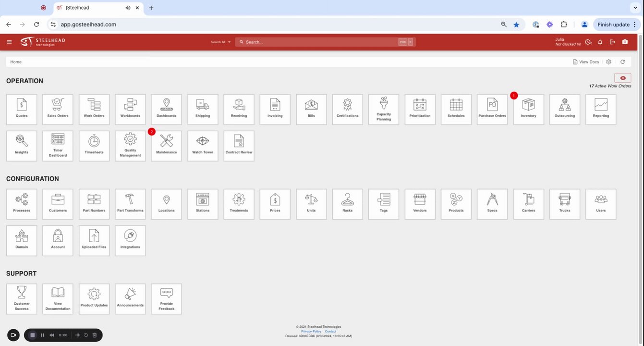Open the Dashboards tile
Viewport: 644px width, 346px height.
[x=167, y=110]
